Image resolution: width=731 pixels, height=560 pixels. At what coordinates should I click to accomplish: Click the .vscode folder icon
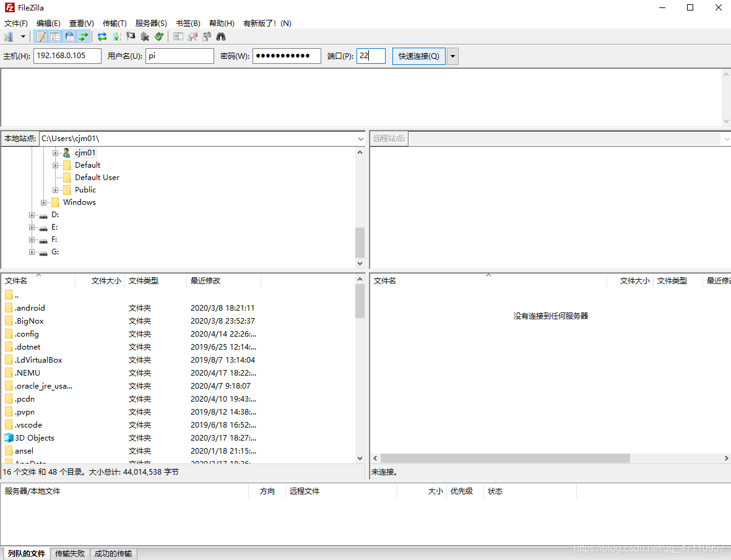pyautogui.click(x=9, y=424)
